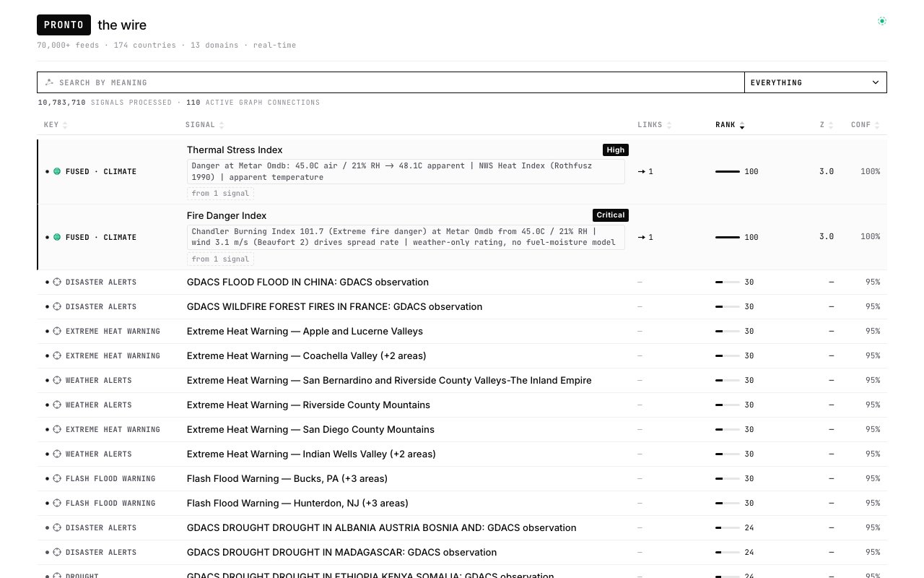Sort by the SIGNAL column arrows
The image size is (924, 578).
[x=222, y=125]
